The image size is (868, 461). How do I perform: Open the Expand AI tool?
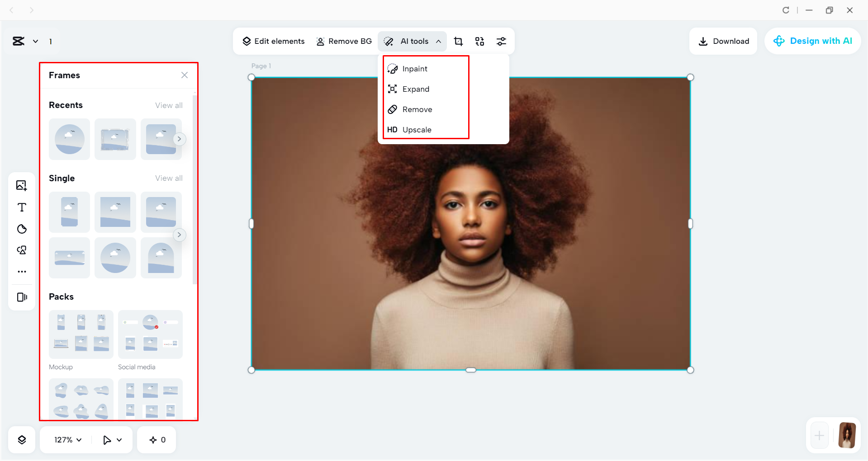click(415, 89)
